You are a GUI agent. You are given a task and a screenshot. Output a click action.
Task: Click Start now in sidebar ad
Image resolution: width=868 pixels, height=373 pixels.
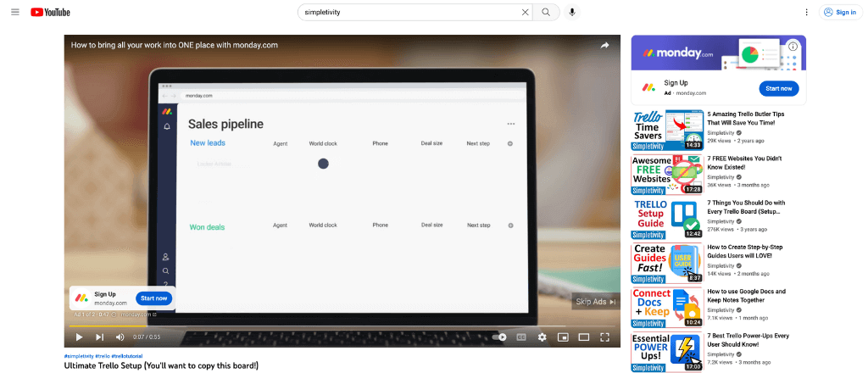click(x=778, y=88)
